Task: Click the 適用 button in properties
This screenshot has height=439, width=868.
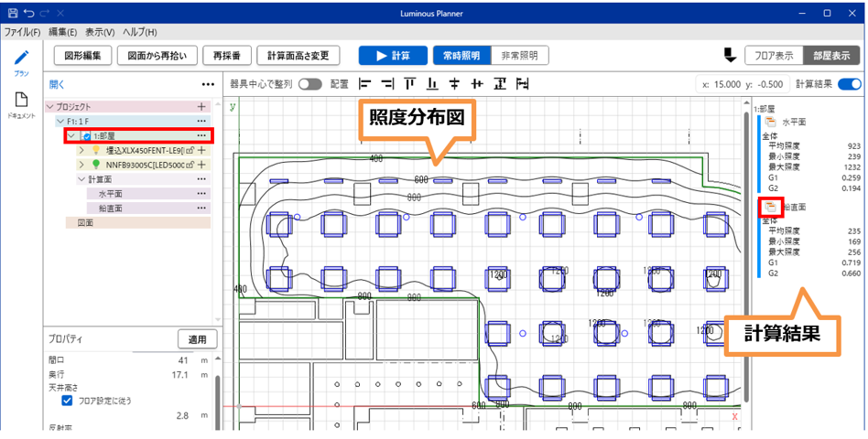Action: [197, 339]
